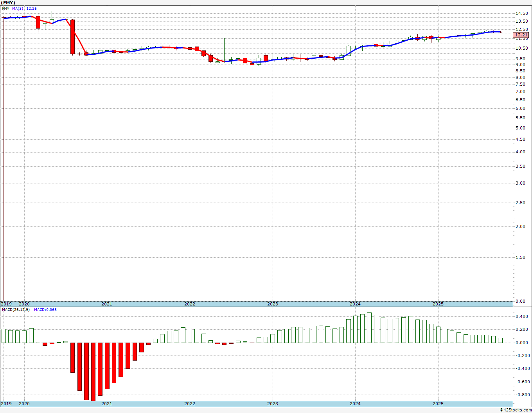Select the 7.00 price axis label
Image resolution: width=532 pixels, height=413 pixels.
coord(521,92)
